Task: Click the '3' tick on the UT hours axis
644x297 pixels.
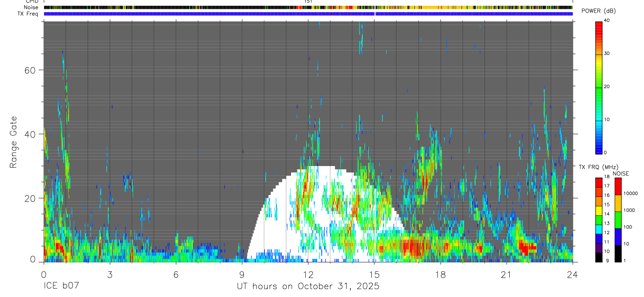Action: tap(110, 274)
